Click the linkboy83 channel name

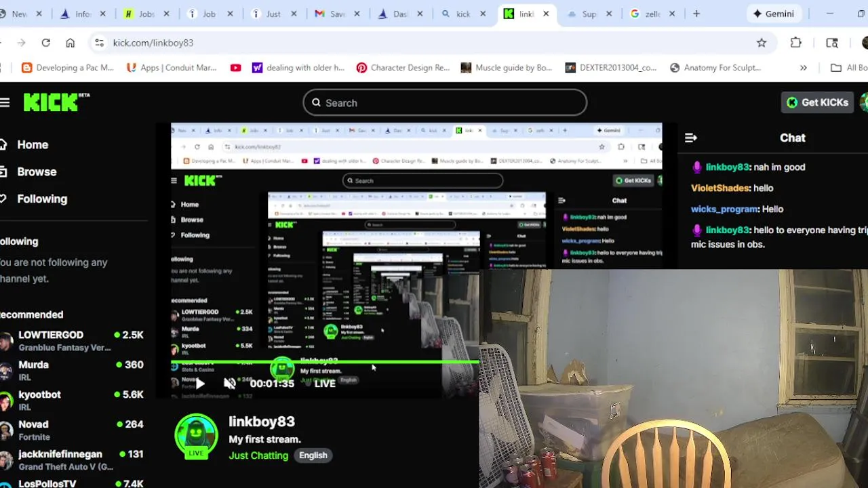click(x=262, y=422)
